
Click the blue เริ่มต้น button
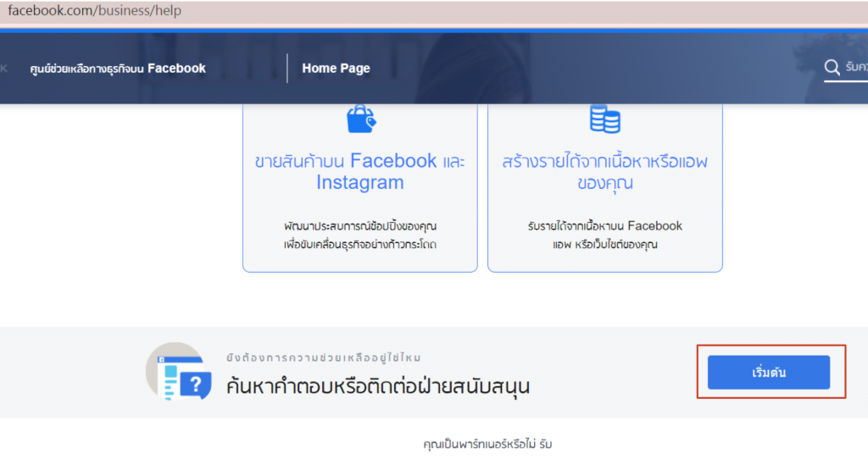point(768,372)
